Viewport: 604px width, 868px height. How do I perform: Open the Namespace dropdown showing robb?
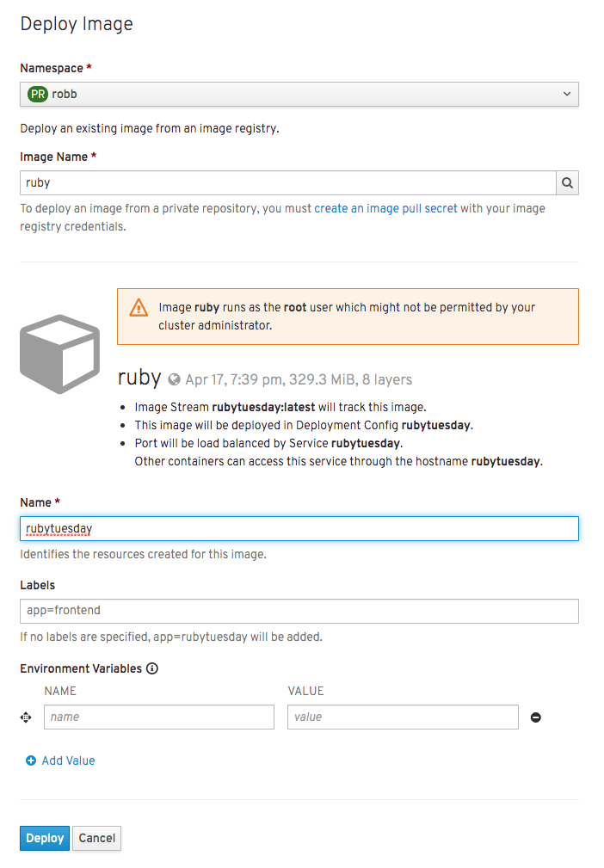[x=299, y=94]
